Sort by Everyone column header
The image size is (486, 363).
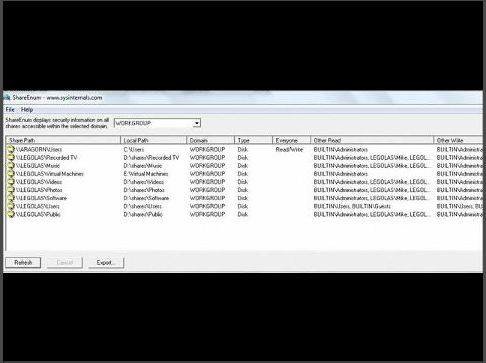click(x=291, y=140)
